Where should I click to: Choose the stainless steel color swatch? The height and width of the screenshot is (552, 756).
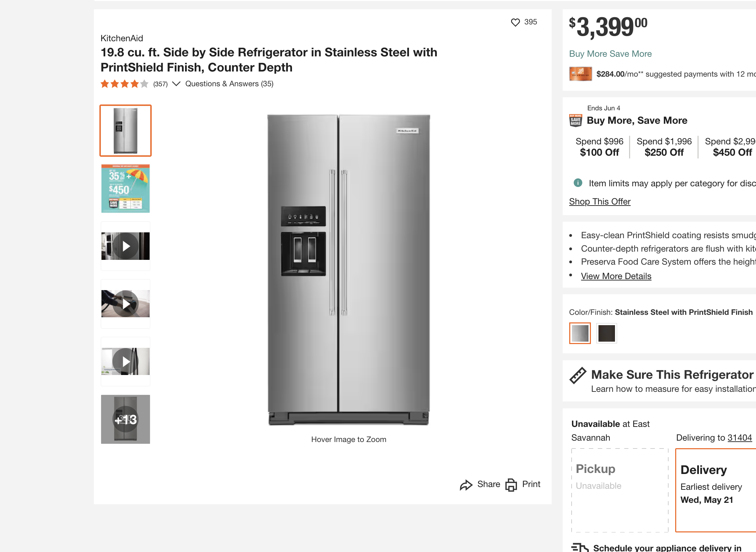pos(580,333)
